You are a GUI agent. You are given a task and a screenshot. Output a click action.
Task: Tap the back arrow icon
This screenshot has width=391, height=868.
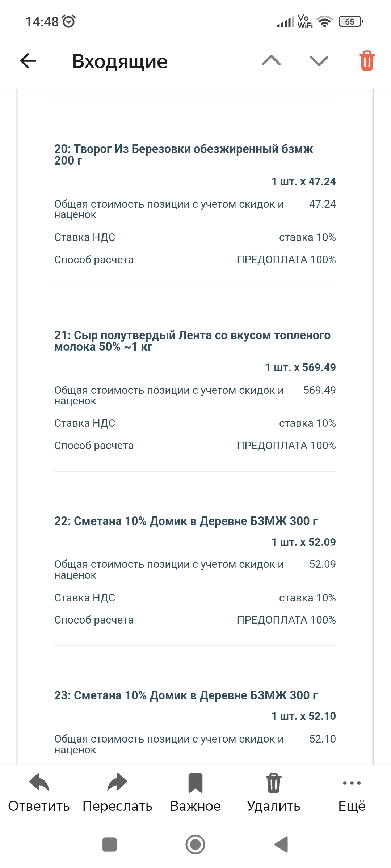28,61
